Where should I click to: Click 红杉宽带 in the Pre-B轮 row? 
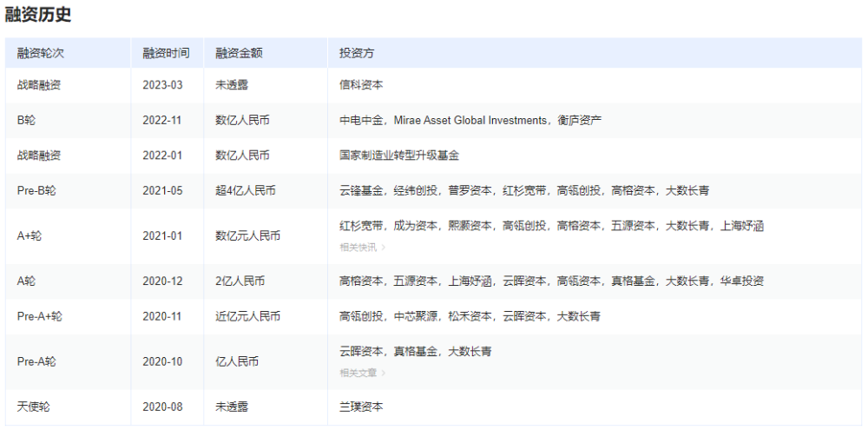pyautogui.click(x=524, y=190)
